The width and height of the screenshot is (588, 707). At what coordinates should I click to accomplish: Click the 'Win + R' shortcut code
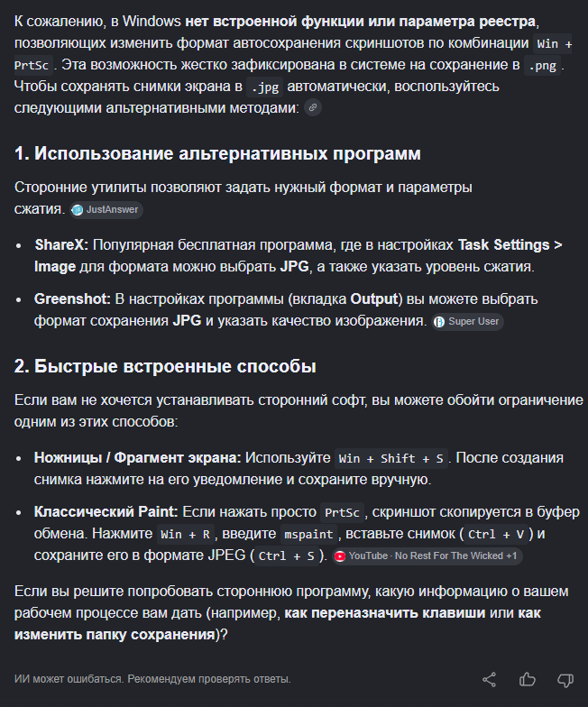(x=186, y=534)
